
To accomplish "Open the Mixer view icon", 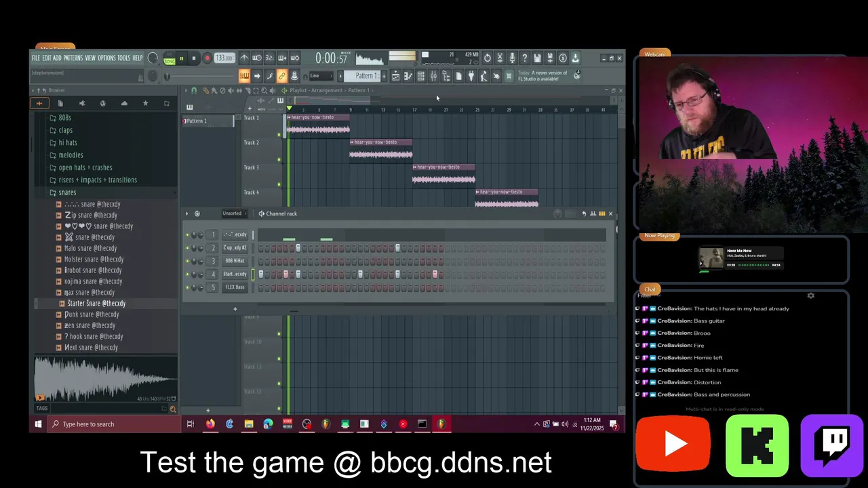I will [x=433, y=76].
